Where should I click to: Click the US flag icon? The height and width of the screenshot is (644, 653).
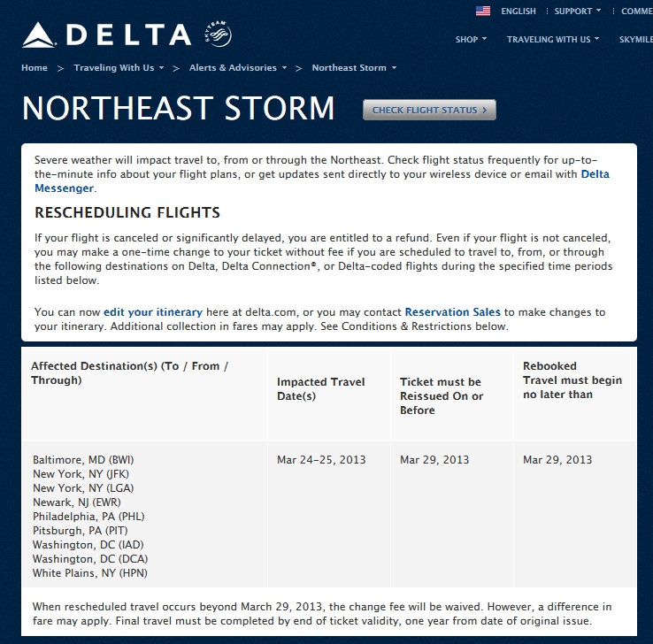tap(483, 11)
